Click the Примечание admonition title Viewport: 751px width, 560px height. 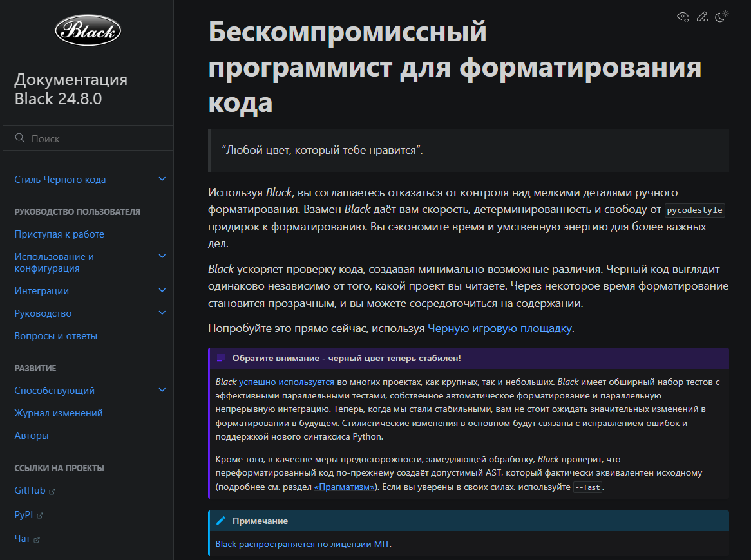(x=260, y=521)
